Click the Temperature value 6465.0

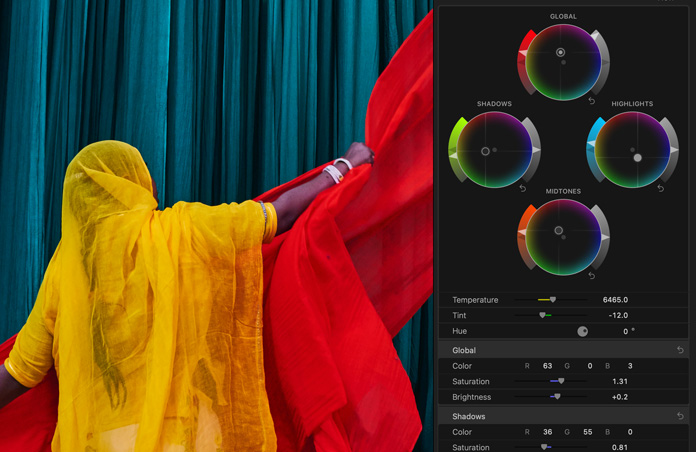[x=615, y=300]
